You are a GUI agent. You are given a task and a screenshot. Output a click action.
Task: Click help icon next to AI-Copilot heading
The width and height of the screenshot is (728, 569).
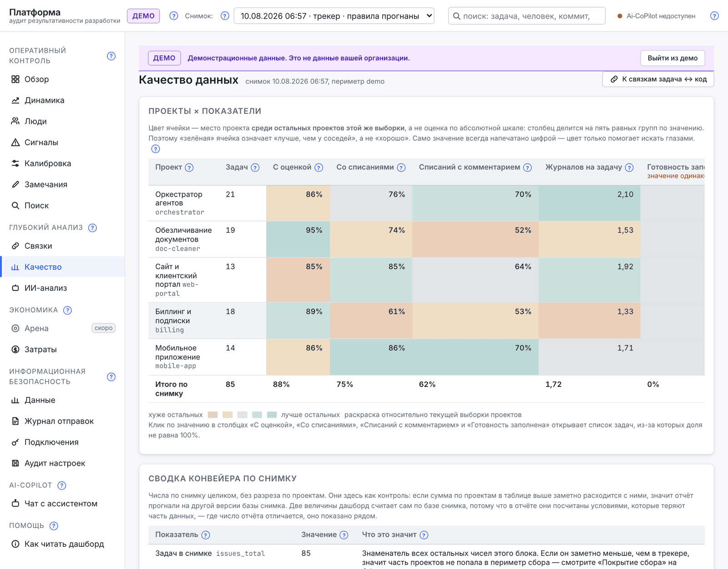tap(62, 485)
